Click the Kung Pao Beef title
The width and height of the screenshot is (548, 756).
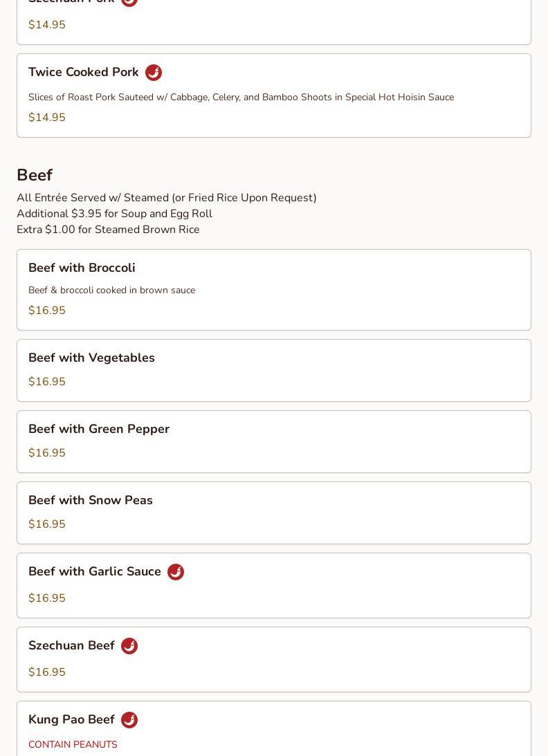coord(71,719)
